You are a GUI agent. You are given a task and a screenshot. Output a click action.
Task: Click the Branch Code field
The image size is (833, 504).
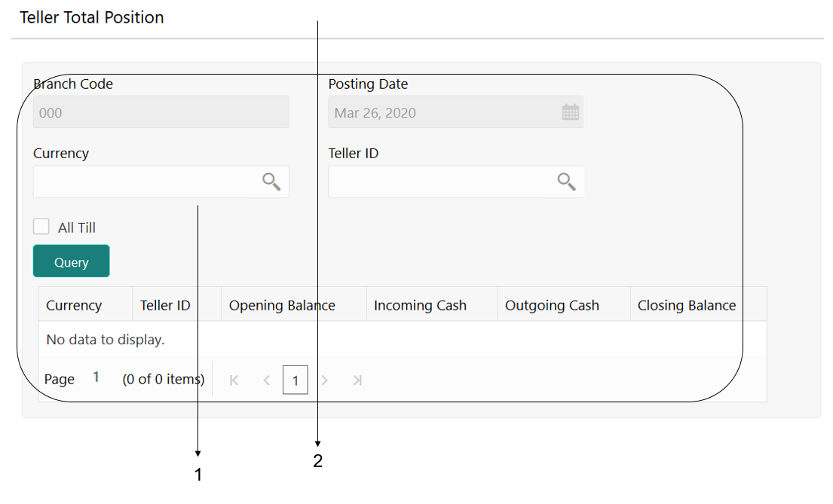click(x=161, y=112)
